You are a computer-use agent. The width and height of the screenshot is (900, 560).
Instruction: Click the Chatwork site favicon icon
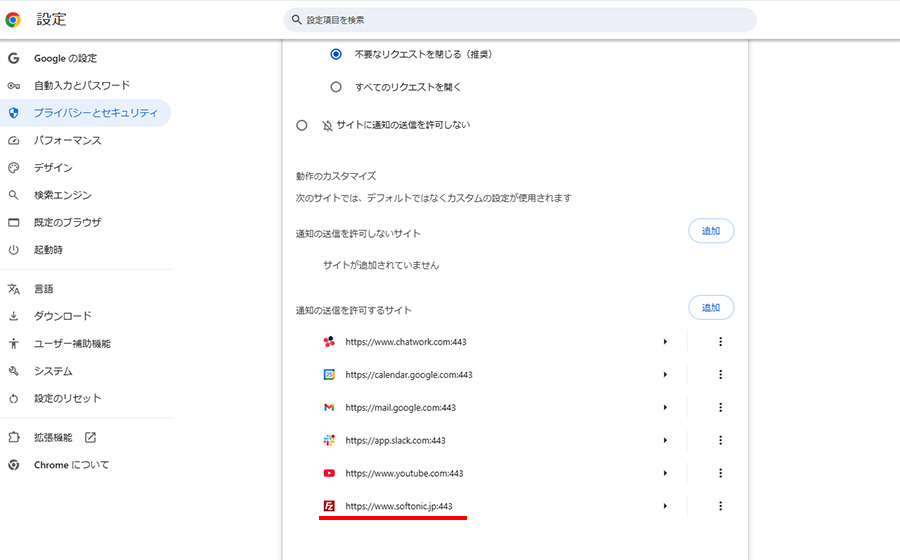(329, 342)
